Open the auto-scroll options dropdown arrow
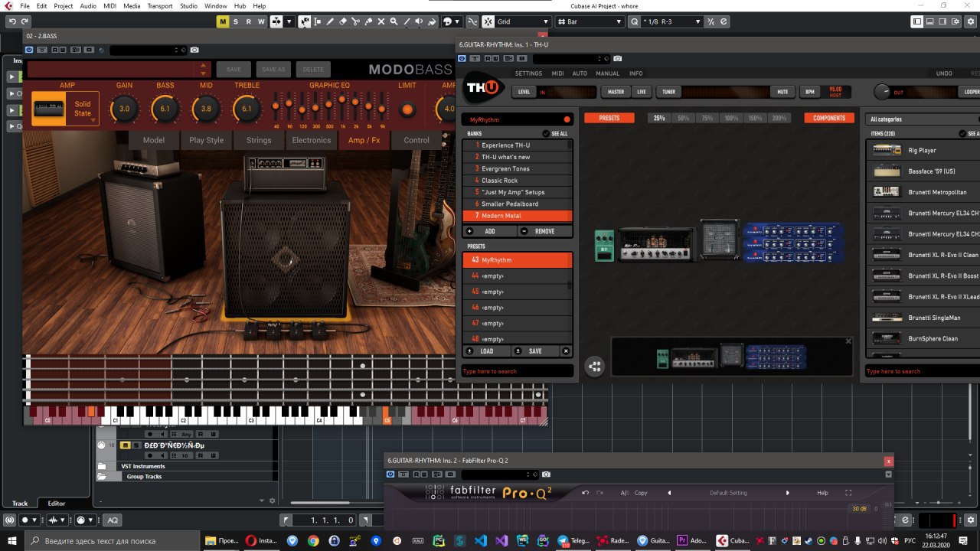The image size is (980, 551). [x=289, y=21]
